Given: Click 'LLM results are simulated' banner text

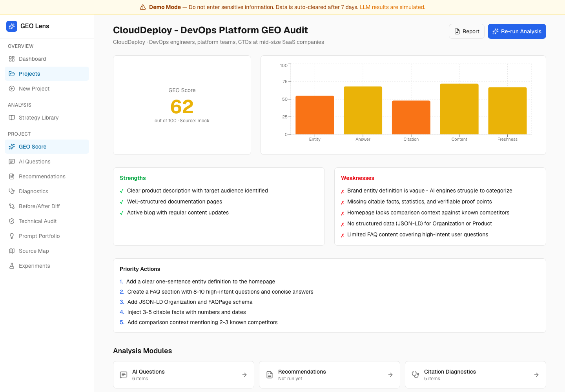Looking at the screenshot, I should [392, 7].
